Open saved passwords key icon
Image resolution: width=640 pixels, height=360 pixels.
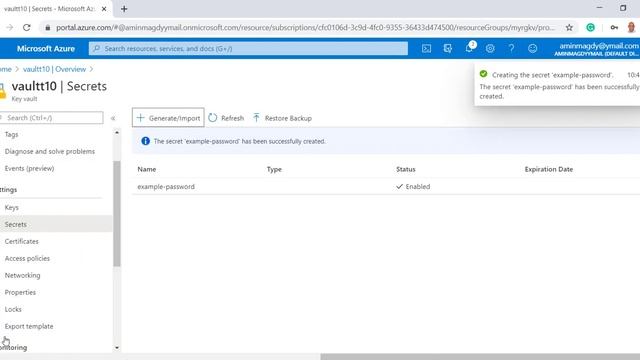[614, 27]
